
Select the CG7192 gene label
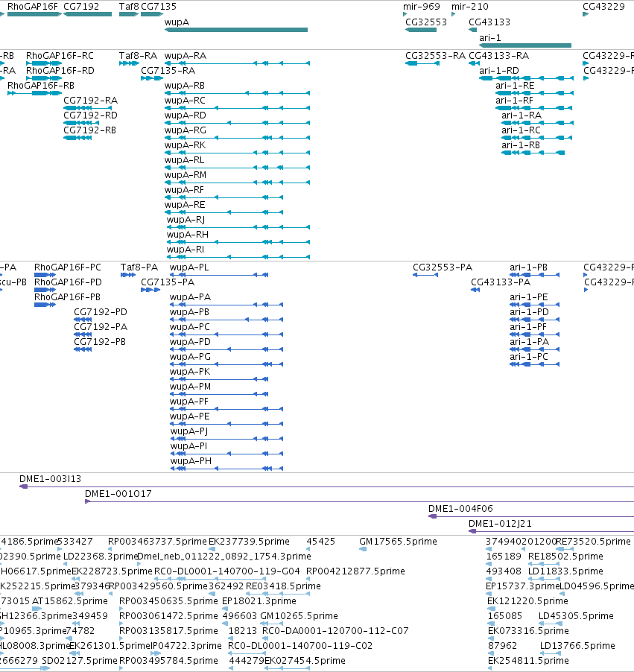(81, 7)
